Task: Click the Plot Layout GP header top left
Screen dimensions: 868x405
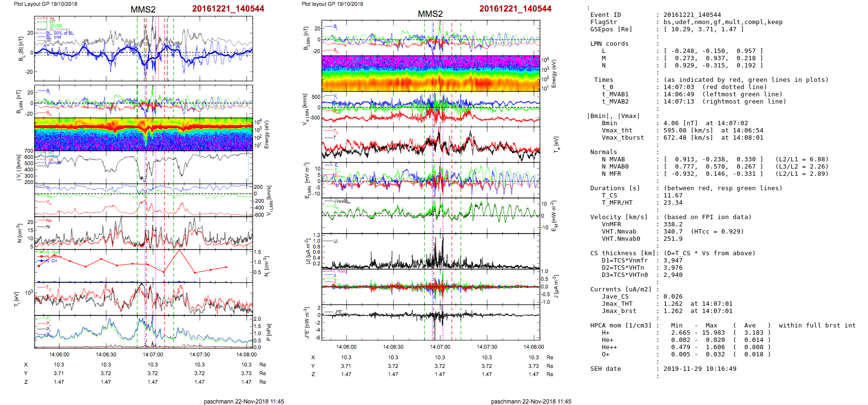Action: [x=45, y=4]
